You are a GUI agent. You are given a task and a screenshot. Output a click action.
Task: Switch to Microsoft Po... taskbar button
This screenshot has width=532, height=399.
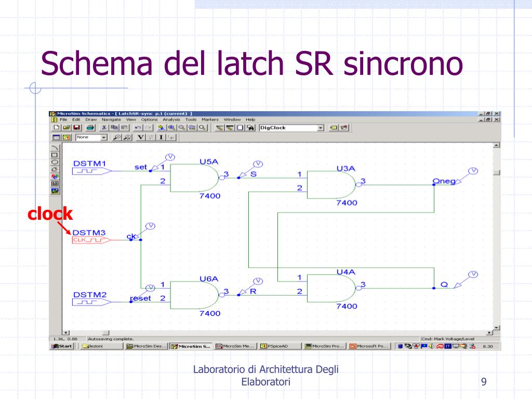[x=369, y=346]
